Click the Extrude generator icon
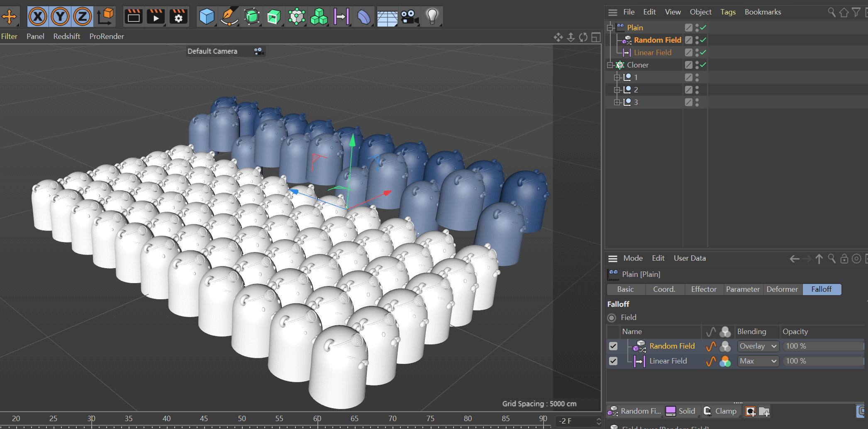Screen dimensions: 868x429 coord(274,17)
